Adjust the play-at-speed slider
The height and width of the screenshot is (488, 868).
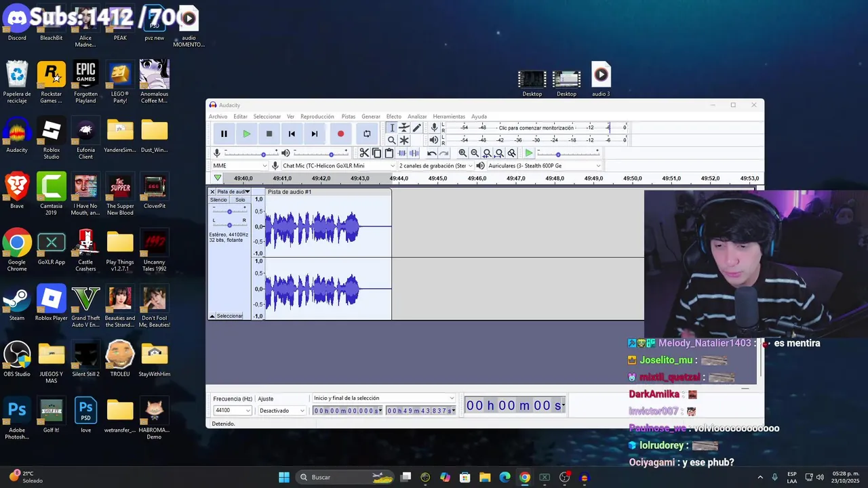[x=568, y=154]
